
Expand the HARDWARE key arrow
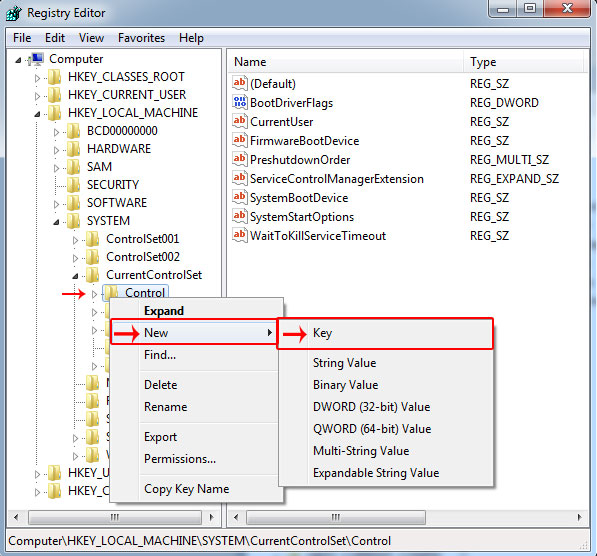(x=56, y=150)
